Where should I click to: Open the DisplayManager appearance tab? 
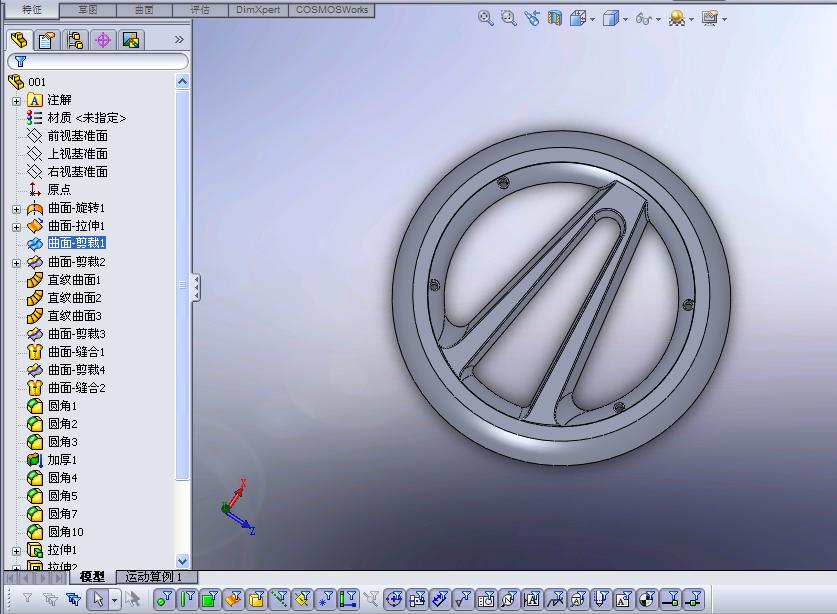point(131,40)
